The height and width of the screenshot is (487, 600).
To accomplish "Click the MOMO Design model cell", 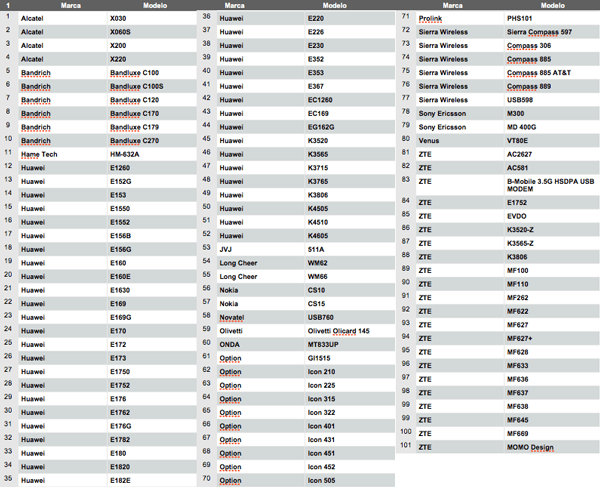I will point(552,447).
